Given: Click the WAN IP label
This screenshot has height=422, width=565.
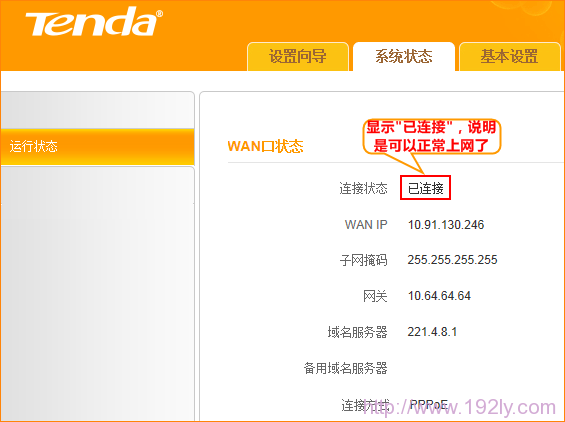Looking at the screenshot, I should (x=366, y=225).
